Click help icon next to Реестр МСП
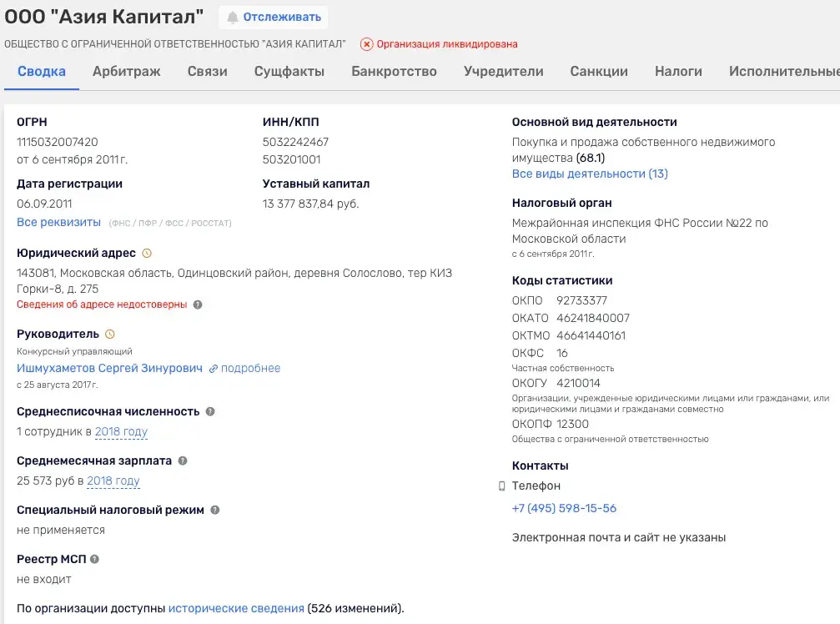Viewport: 840px width, 624px height. (95, 559)
